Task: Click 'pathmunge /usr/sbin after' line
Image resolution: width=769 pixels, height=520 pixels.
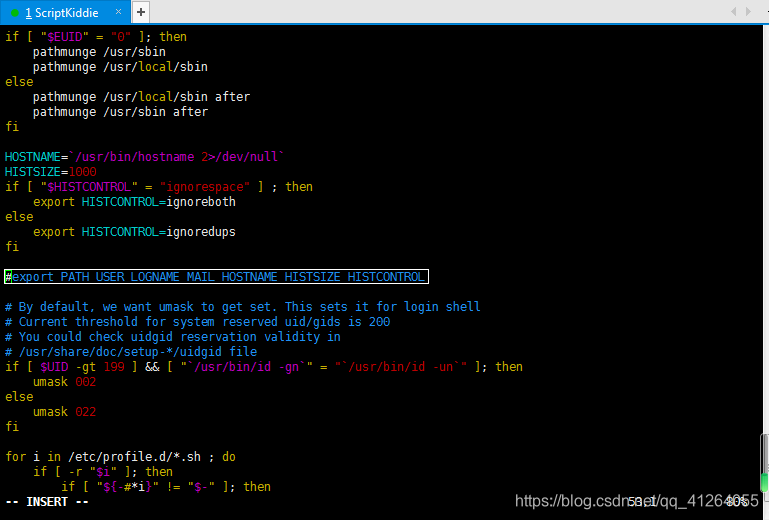Action: (x=120, y=112)
